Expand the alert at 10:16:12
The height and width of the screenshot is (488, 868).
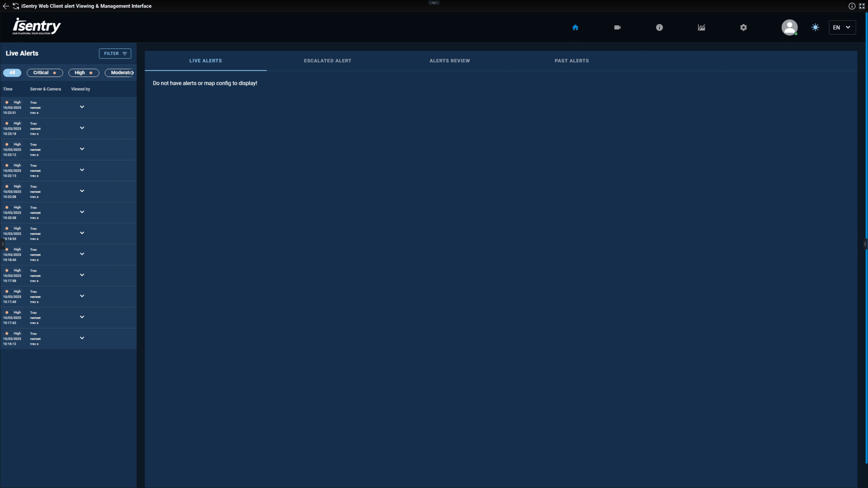click(x=82, y=338)
